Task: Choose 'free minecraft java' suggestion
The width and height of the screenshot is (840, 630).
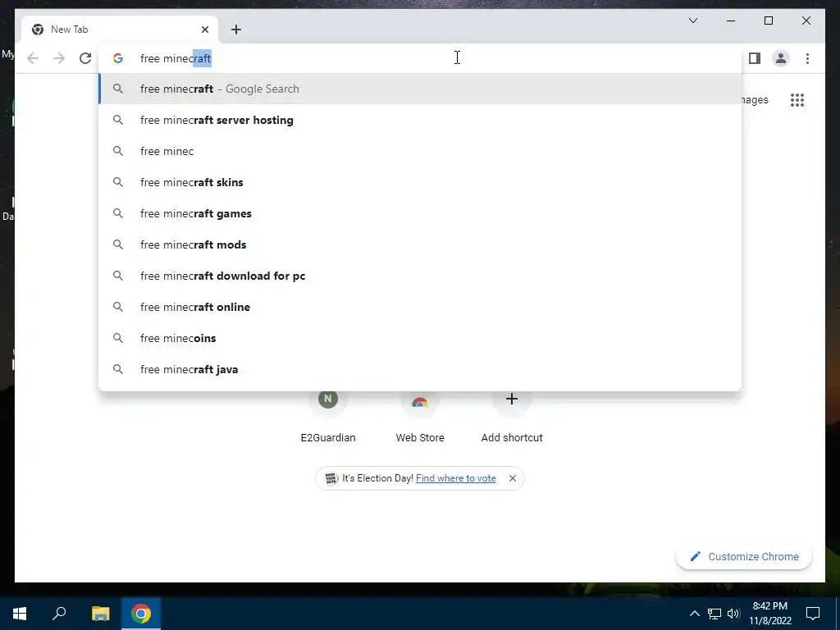Action: [x=420, y=369]
